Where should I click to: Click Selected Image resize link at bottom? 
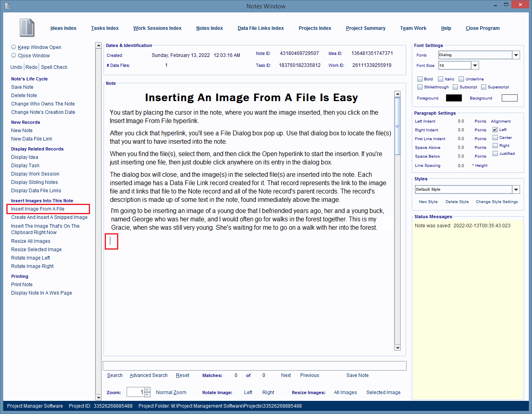(383, 393)
